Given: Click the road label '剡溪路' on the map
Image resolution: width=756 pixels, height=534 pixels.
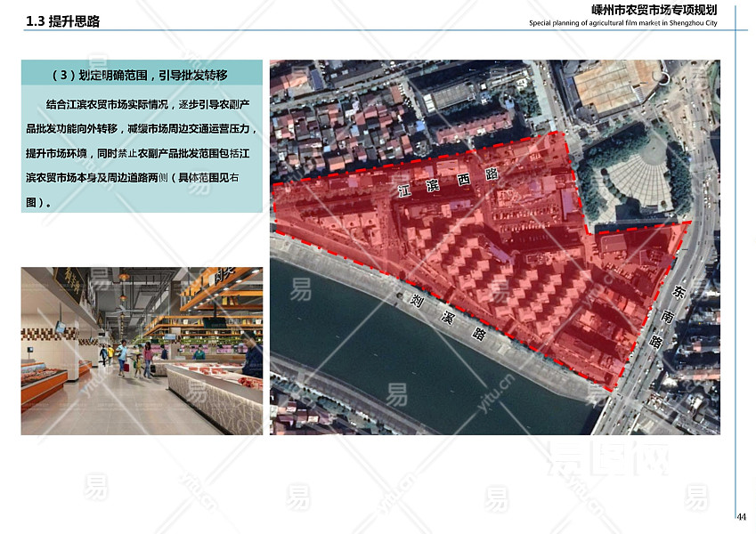Looking at the screenshot, I should click(448, 317).
